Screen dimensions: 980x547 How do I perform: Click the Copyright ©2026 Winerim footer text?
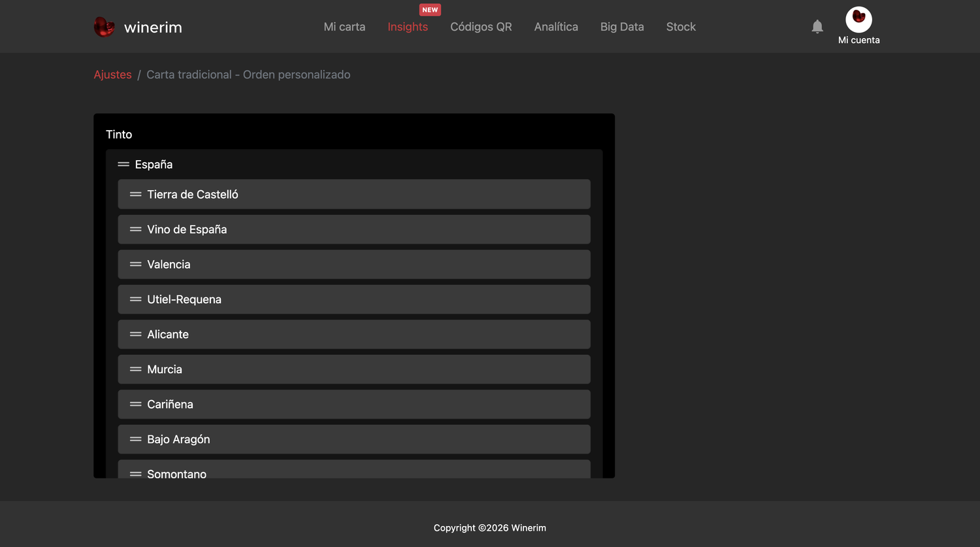click(490, 527)
